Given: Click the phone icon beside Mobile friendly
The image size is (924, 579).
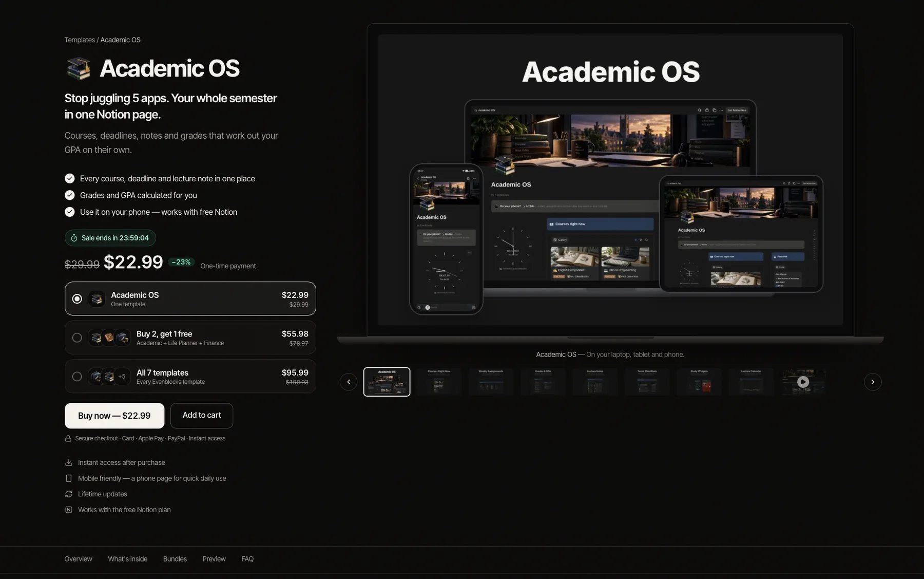Looking at the screenshot, I should click(x=69, y=478).
